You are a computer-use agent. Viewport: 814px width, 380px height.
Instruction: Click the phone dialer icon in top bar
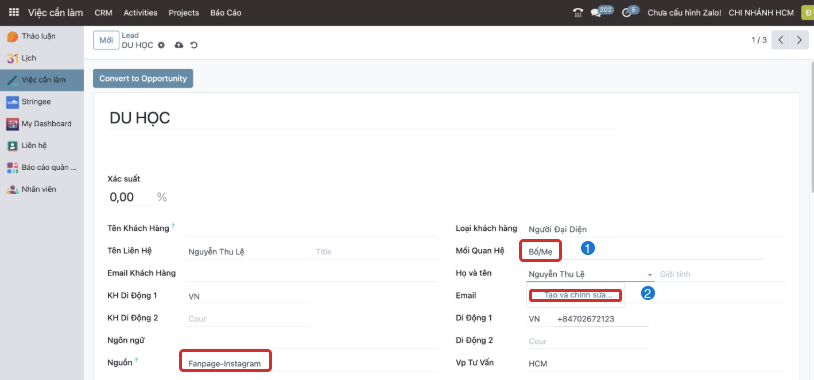578,13
